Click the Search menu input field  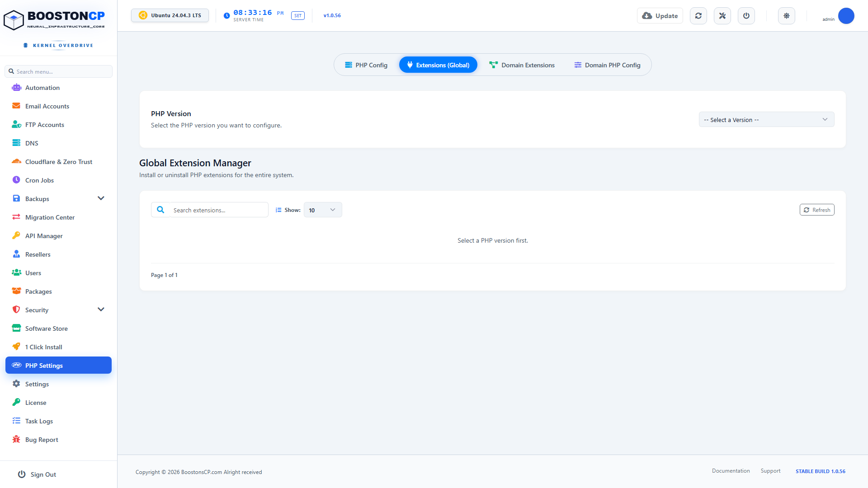pyautogui.click(x=59, y=71)
